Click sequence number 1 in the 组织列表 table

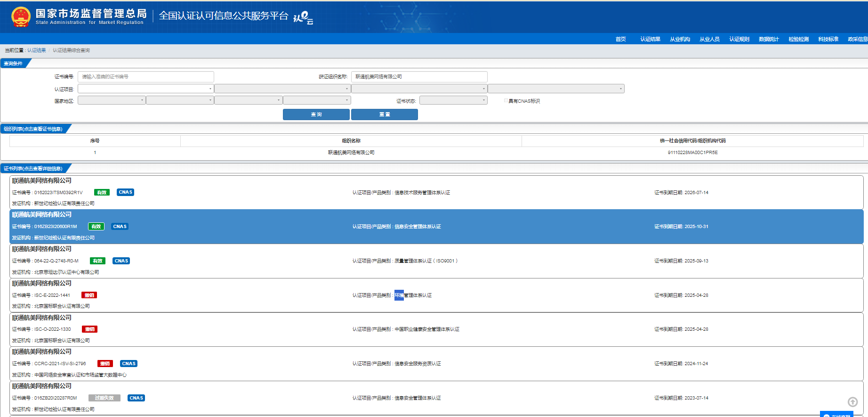click(95, 153)
